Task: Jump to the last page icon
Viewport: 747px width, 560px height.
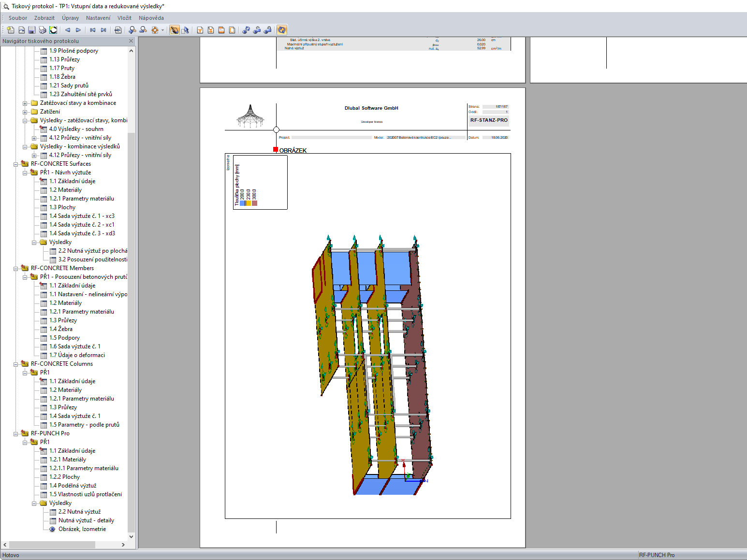Action: 103,30
